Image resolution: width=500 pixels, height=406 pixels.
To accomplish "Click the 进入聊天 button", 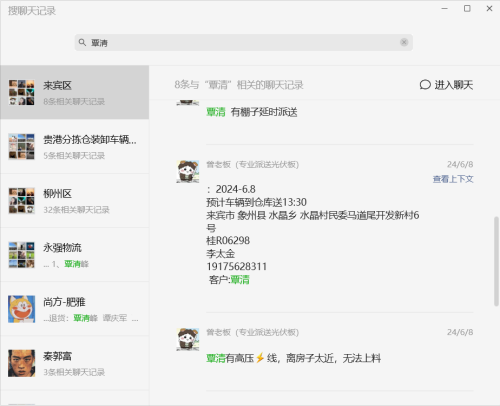I will click(446, 85).
